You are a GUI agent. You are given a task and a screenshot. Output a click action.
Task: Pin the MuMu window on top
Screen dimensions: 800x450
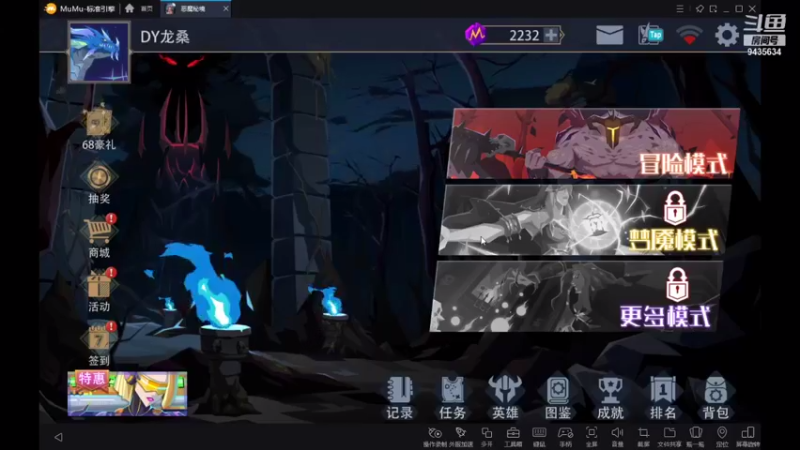pos(699,9)
